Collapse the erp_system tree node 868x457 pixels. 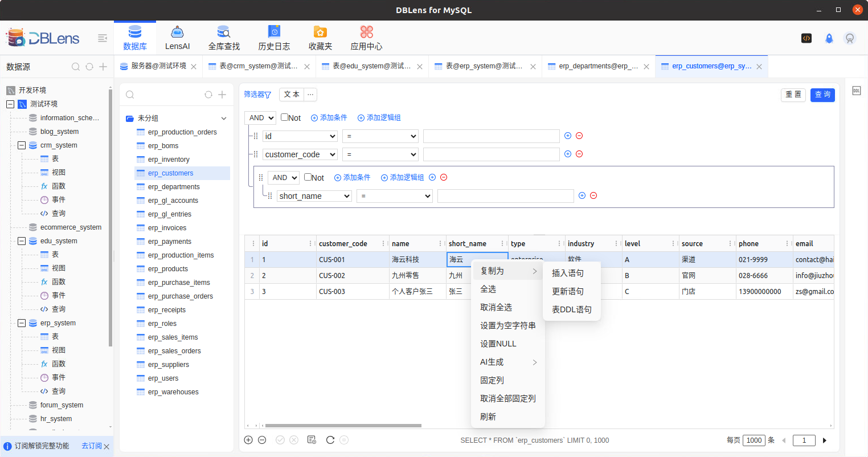(22, 323)
